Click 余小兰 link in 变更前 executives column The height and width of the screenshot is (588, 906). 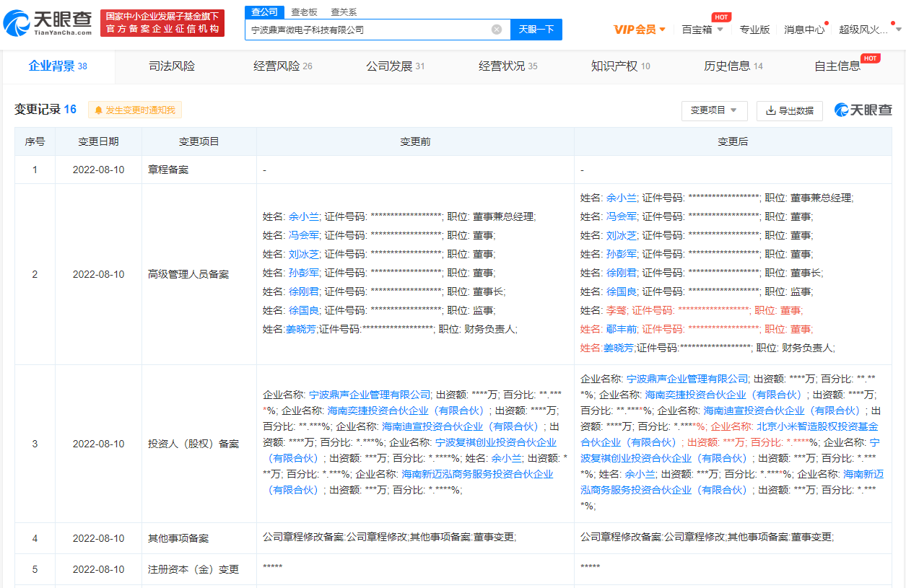tap(304, 216)
